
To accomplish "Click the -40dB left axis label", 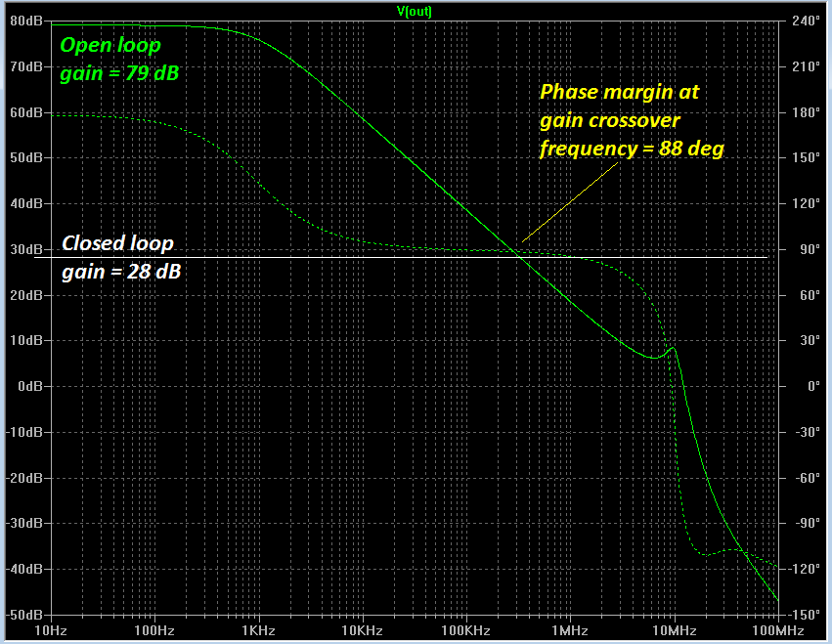I will coord(24,569).
